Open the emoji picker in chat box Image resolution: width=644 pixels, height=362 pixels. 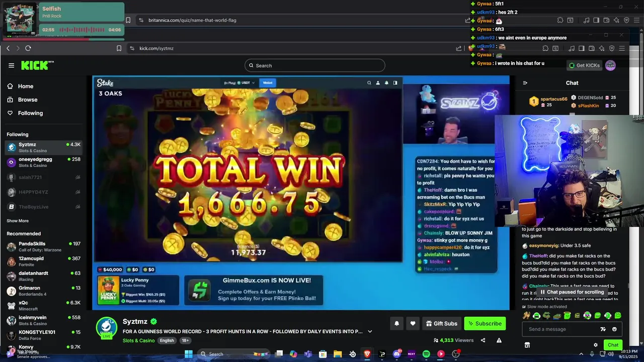pos(614,329)
